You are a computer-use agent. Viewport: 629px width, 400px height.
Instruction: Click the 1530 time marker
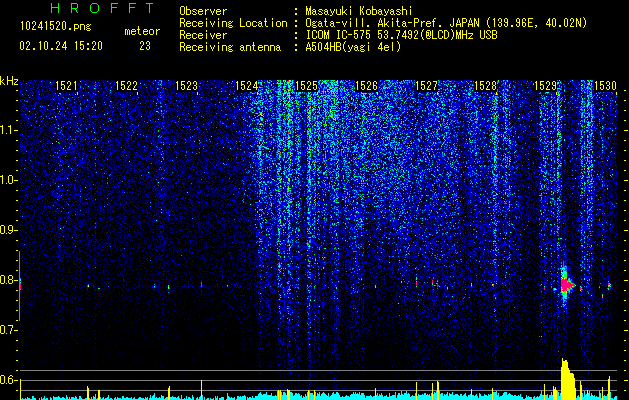(605, 85)
